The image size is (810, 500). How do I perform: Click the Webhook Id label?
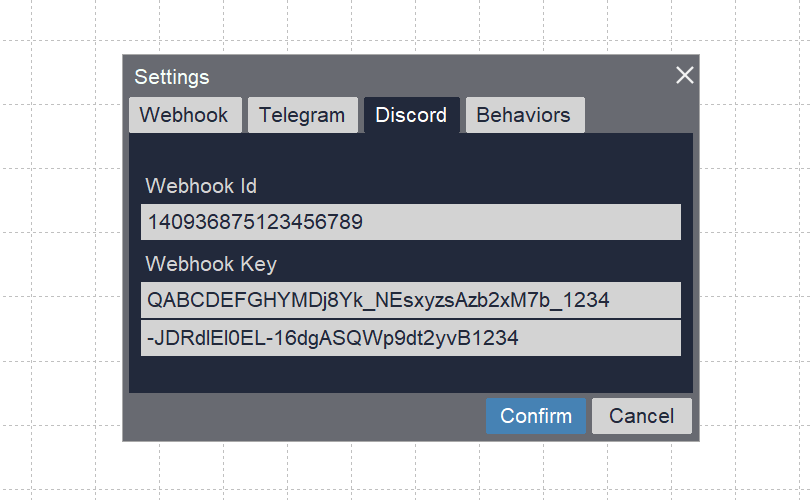pyautogui.click(x=201, y=186)
